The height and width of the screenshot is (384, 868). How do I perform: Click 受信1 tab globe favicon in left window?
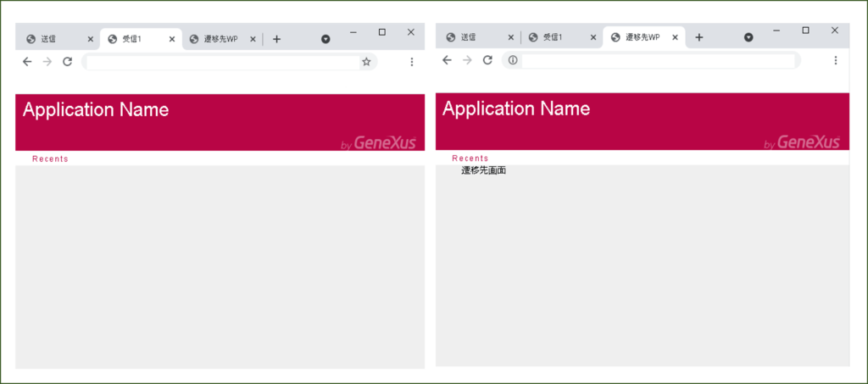(113, 39)
